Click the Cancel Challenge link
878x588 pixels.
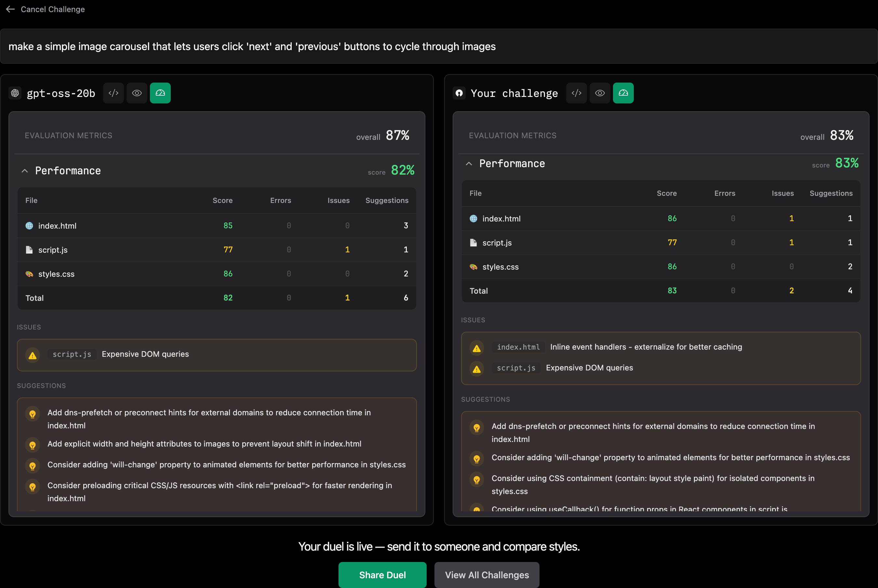[x=52, y=9]
